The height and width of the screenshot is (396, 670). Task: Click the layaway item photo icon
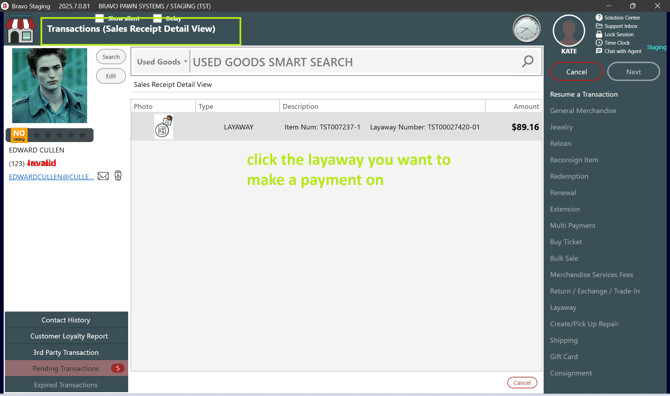pyautogui.click(x=164, y=127)
